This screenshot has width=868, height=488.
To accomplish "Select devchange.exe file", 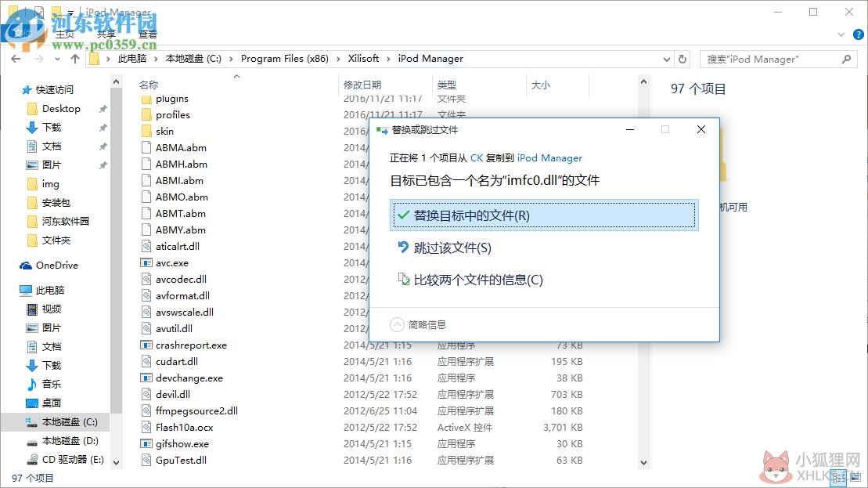I will point(189,378).
